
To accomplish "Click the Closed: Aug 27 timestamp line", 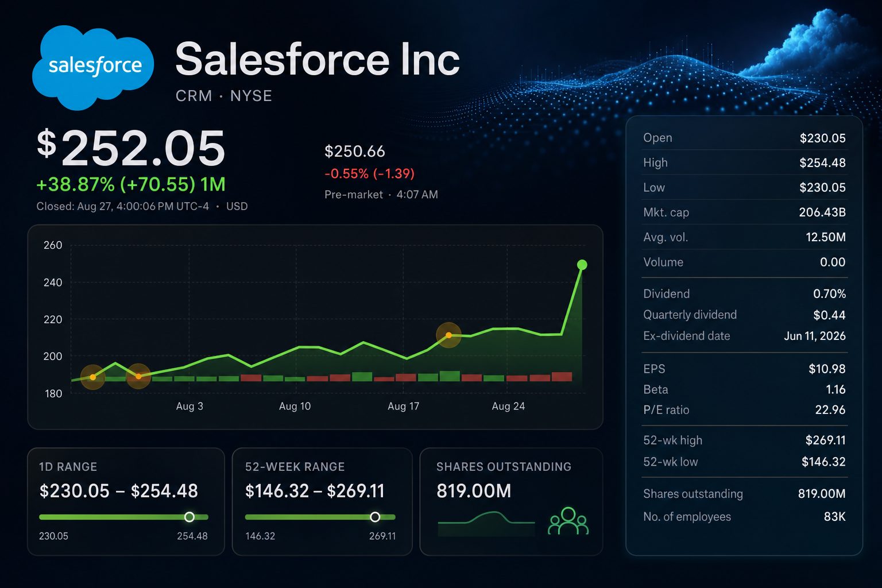I will pyautogui.click(x=142, y=206).
